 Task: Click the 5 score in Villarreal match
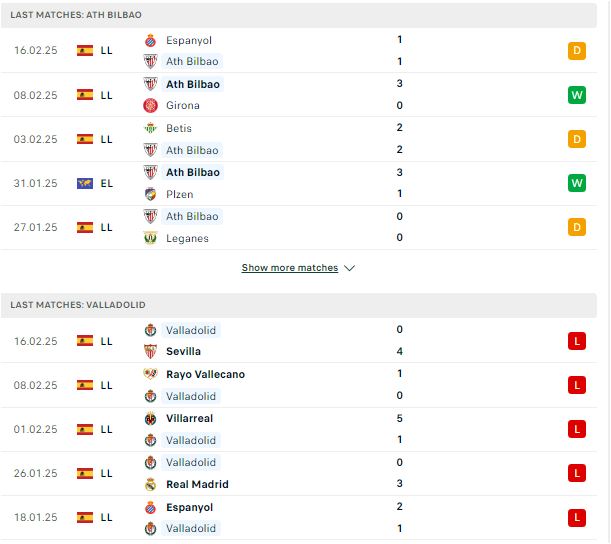[399, 419]
